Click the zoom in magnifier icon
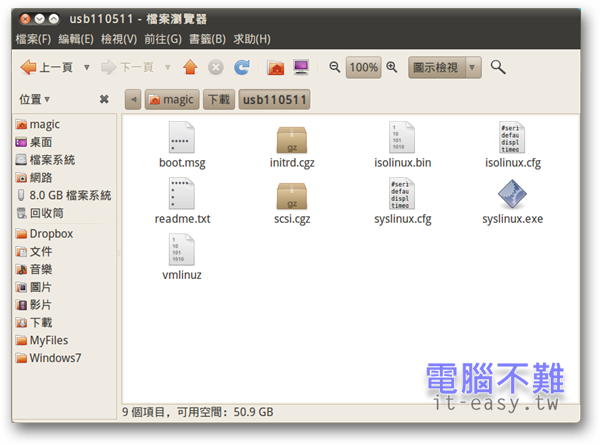The height and width of the screenshot is (445, 600). [392, 68]
